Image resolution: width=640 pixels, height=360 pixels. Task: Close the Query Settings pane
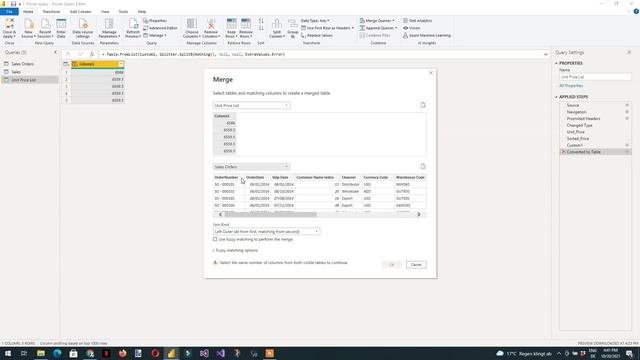click(629, 52)
